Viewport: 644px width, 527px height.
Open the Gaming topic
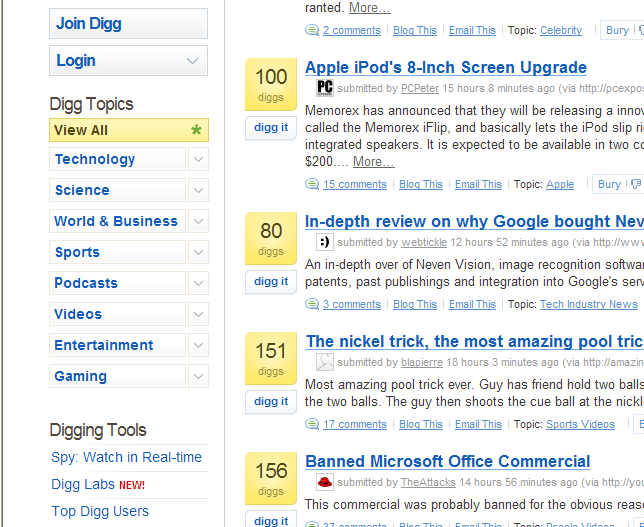[x=117, y=376]
